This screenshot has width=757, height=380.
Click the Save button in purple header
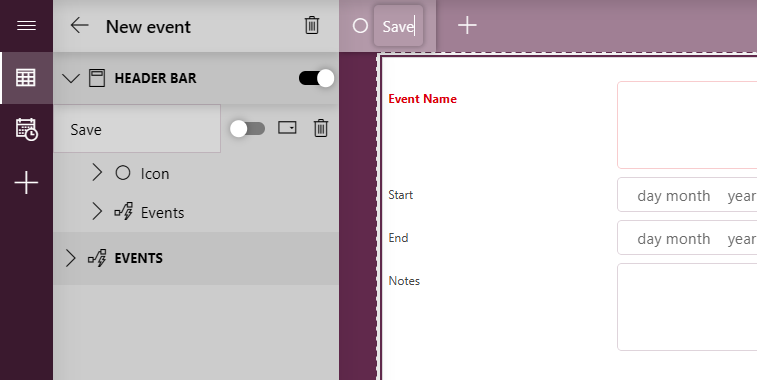click(398, 26)
